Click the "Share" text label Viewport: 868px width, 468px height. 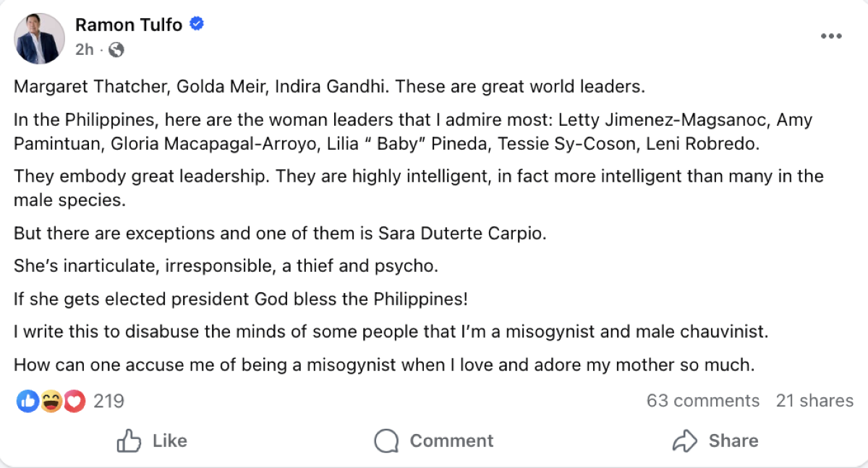tap(733, 441)
